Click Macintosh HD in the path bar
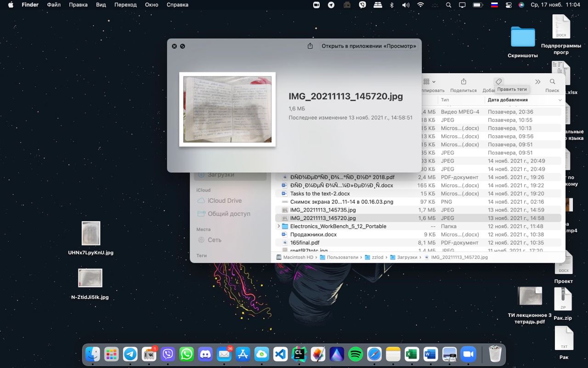588x368 pixels. pyautogui.click(x=294, y=258)
